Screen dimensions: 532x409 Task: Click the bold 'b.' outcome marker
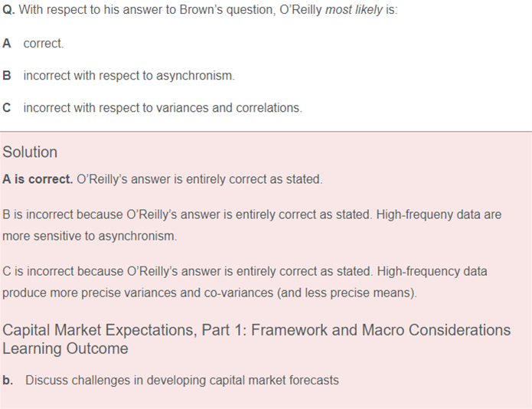(8, 380)
